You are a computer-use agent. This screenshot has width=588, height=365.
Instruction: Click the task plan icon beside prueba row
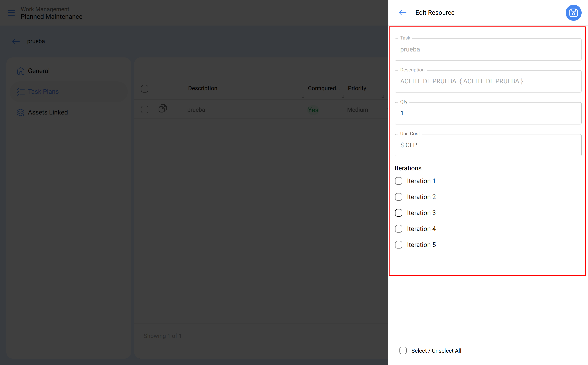163,108
